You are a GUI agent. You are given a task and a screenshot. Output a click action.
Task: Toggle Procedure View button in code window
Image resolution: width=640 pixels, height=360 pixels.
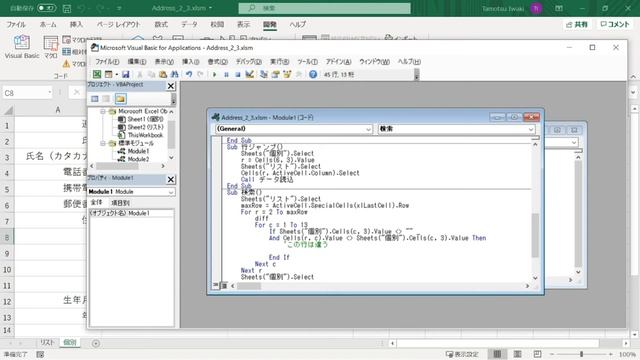[216, 286]
